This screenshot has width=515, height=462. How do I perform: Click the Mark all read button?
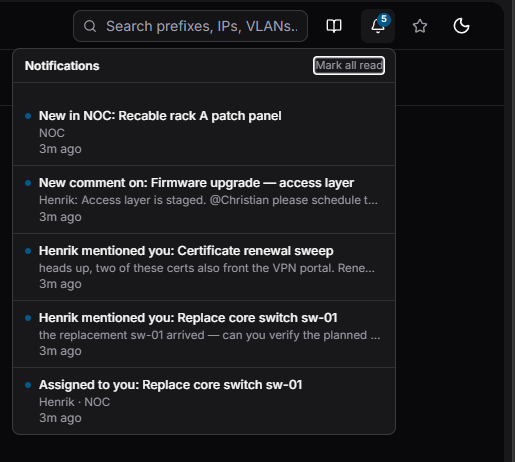pyautogui.click(x=349, y=65)
